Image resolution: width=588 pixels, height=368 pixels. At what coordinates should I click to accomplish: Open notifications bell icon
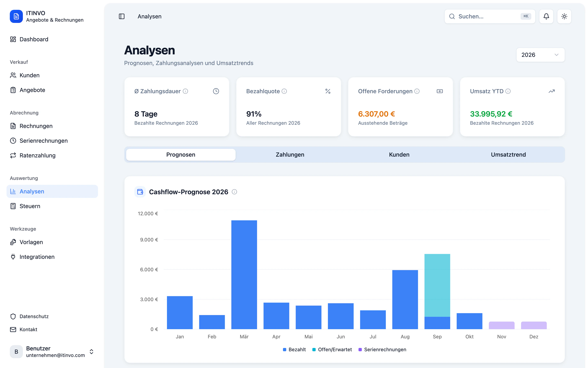[546, 16]
